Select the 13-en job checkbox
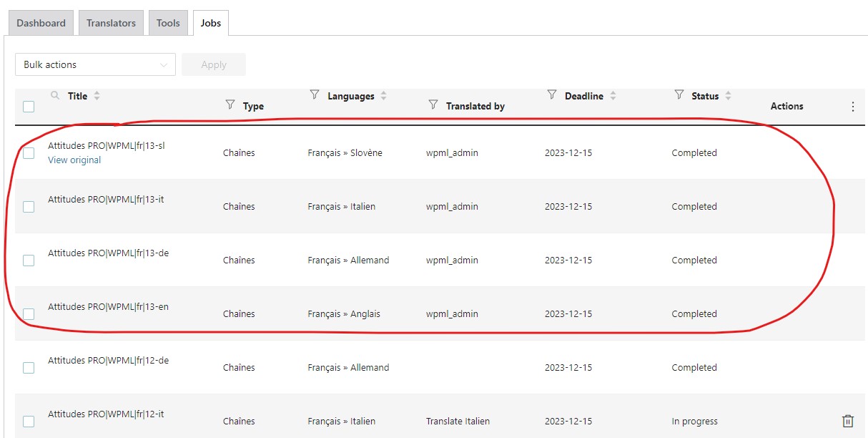868x438 pixels. tap(29, 314)
